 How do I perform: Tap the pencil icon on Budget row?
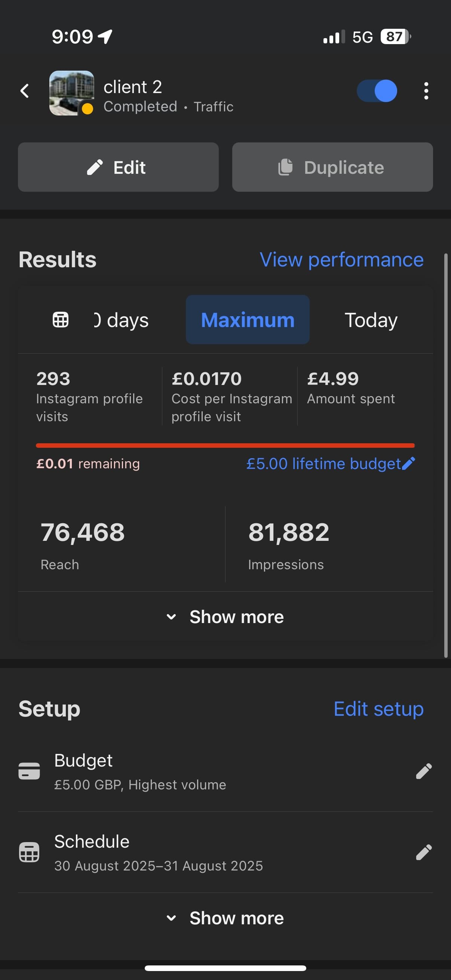[424, 771]
